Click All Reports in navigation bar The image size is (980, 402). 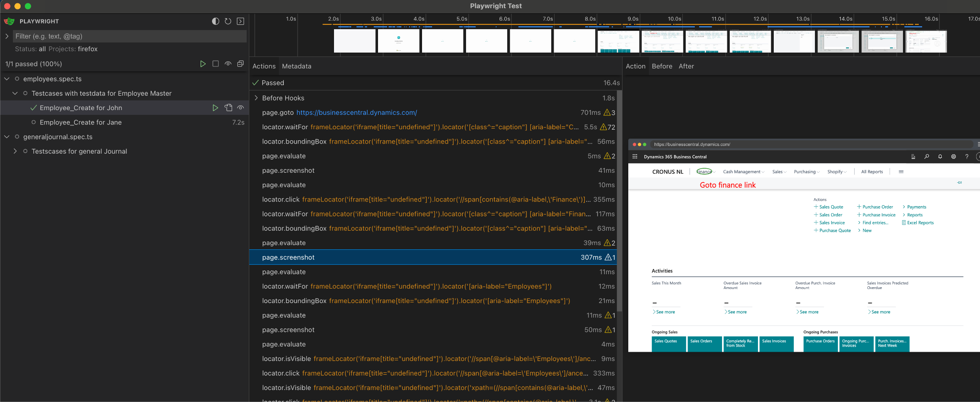tap(872, 172)
